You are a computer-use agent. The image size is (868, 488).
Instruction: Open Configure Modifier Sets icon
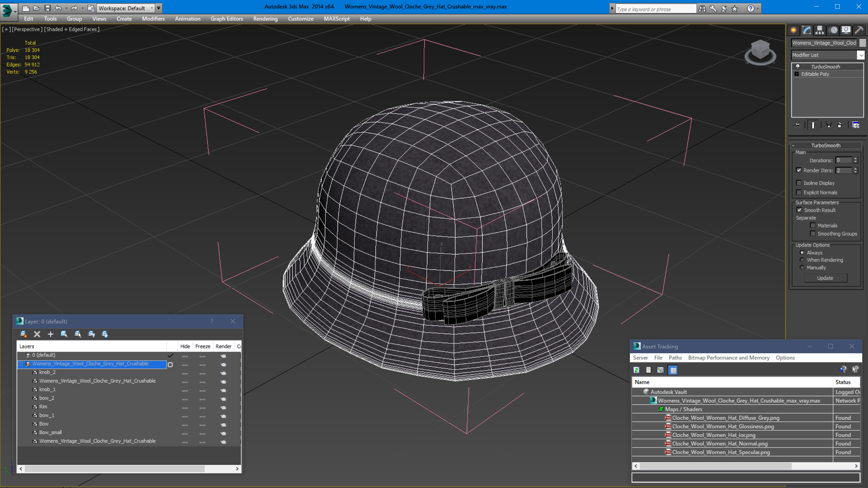tap(856, 125)
